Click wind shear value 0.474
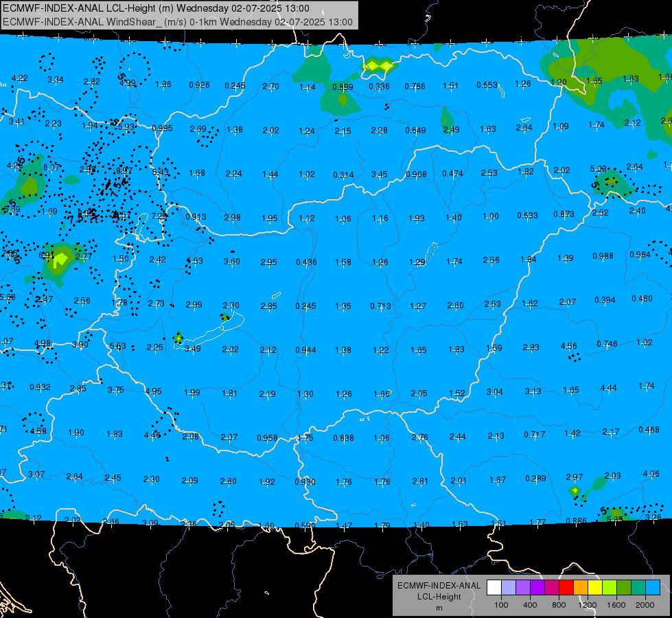This screenshot has height=618, width=672. 453,173
